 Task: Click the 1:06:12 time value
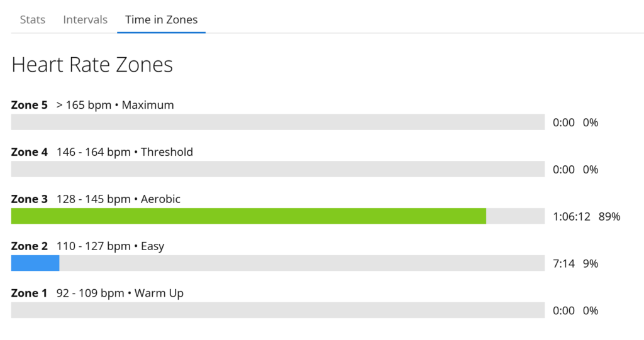pyautogui.click(x=572, y=217)
